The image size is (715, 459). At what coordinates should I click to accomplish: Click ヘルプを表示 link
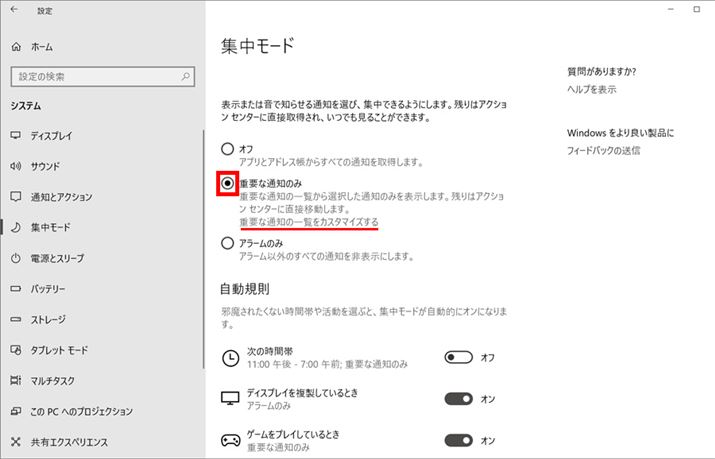coord(591,89)
